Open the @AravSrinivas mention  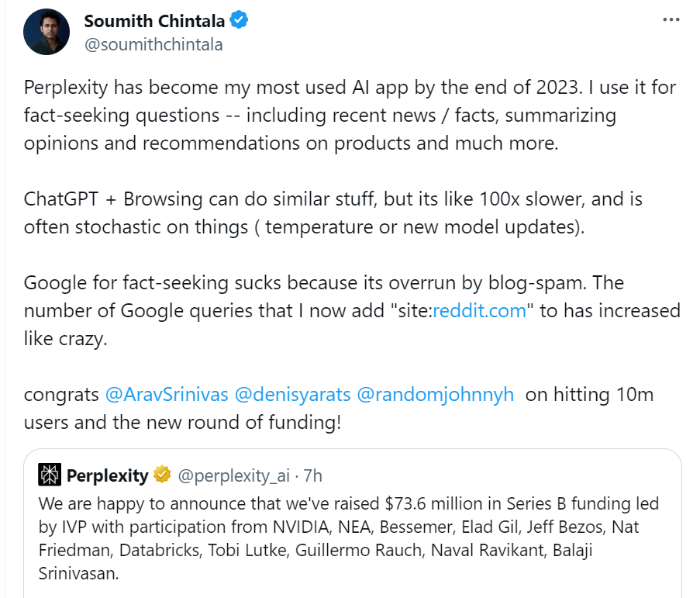point(167,394)
